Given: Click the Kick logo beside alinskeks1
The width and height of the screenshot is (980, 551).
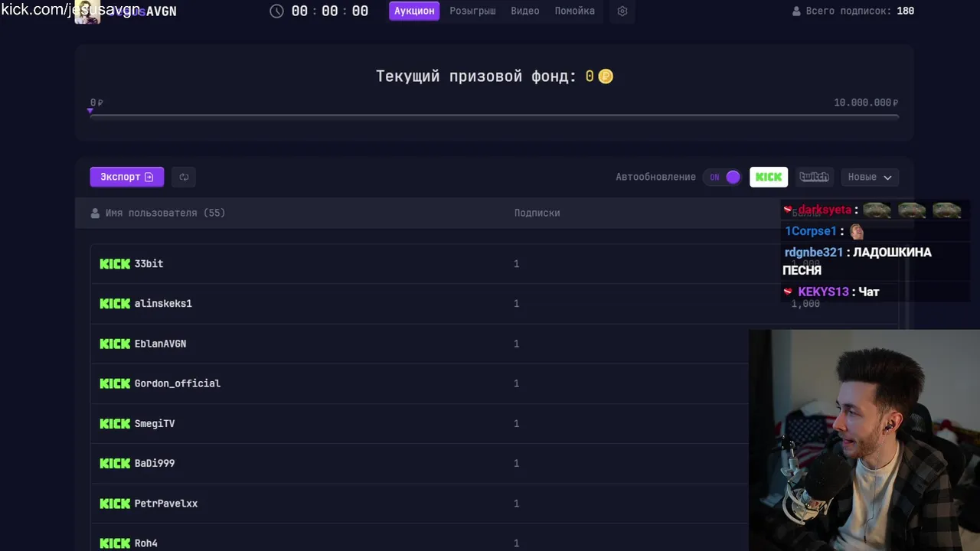Looking at the screenshot, I should click(115, 304).
